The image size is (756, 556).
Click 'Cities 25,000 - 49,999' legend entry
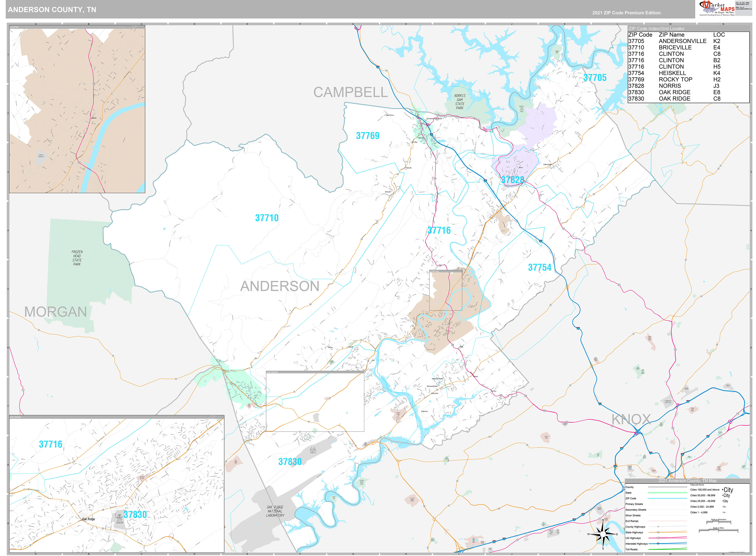(703, 501)
